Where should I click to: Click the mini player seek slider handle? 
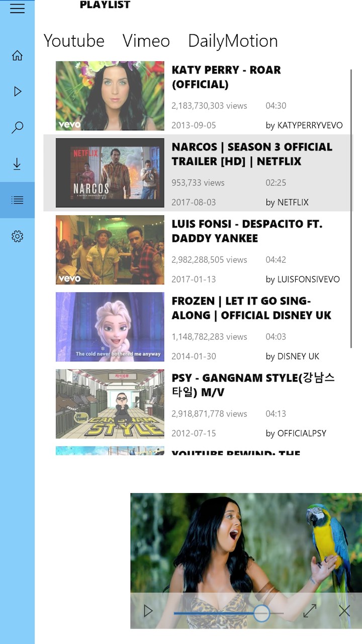[x=261, y=613]
